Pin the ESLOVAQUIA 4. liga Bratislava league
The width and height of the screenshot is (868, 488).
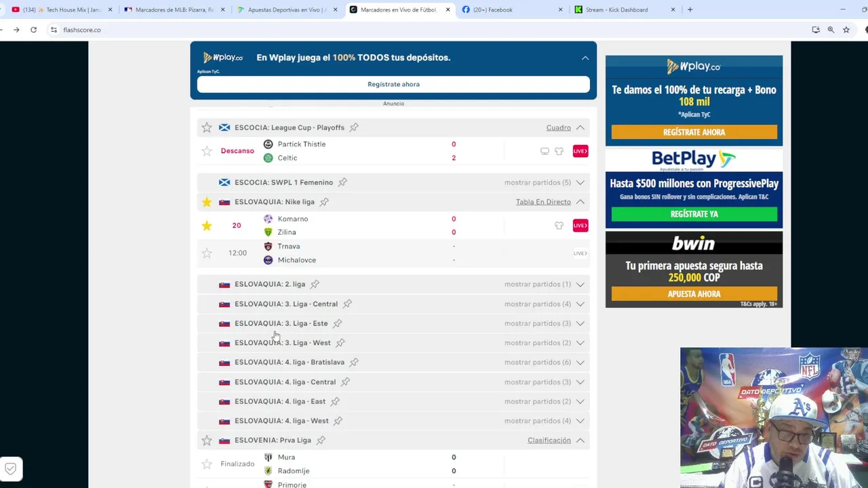click(x=354, y=362)
